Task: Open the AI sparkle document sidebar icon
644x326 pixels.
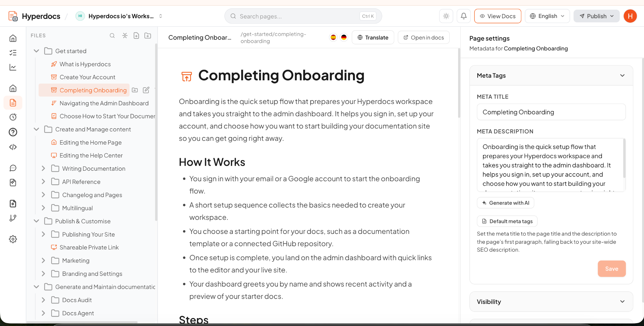Action: point(13,182)
